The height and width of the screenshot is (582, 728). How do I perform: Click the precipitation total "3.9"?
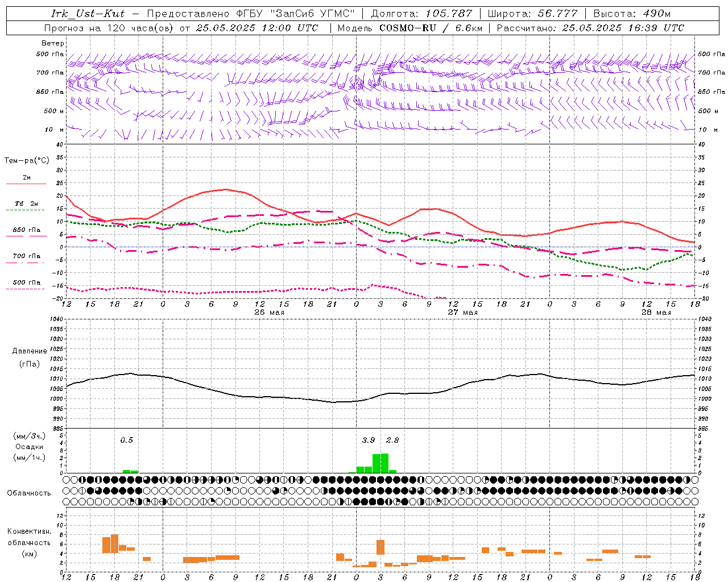(369, 440)
